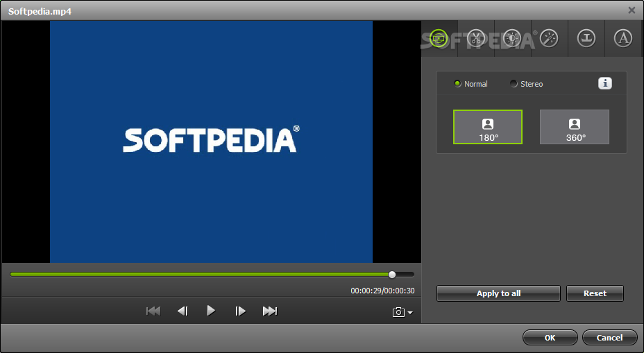Click the Reset button
The height and width of the screenshot is (353, 644).
pos(595,293)
